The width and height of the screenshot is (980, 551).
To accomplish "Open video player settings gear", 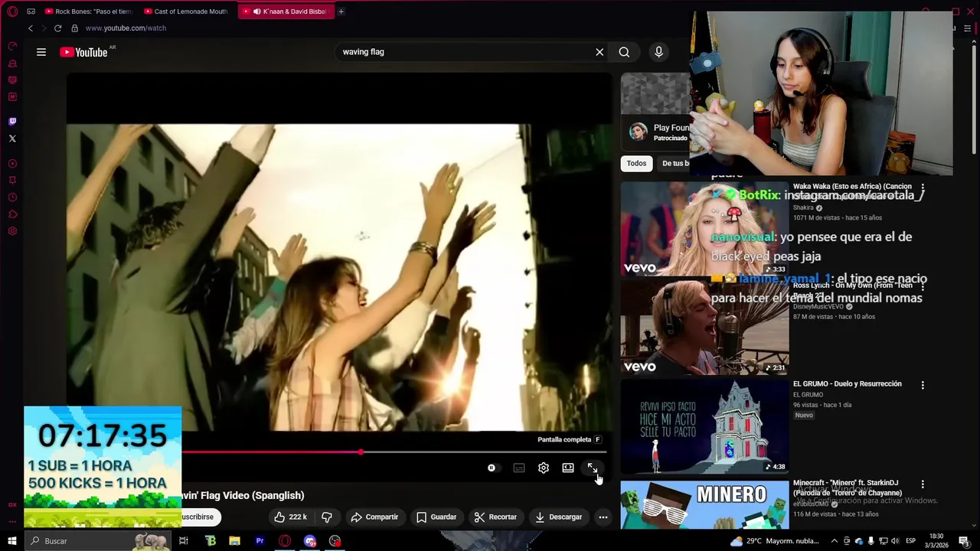I will click(544, 468).
